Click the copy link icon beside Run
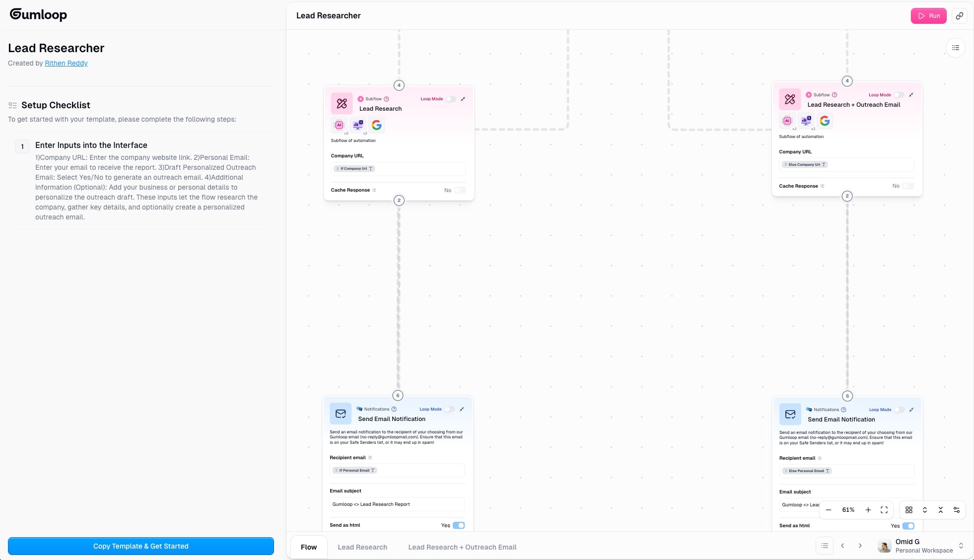 960,16
